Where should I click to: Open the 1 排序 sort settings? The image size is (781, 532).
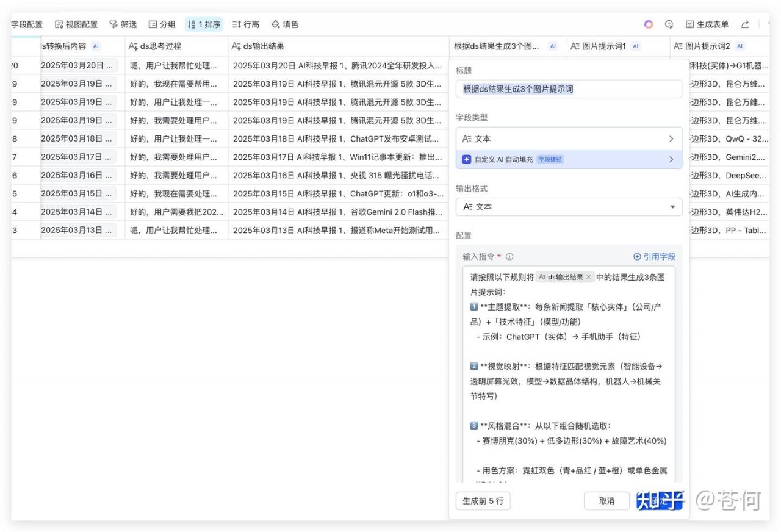204,24
